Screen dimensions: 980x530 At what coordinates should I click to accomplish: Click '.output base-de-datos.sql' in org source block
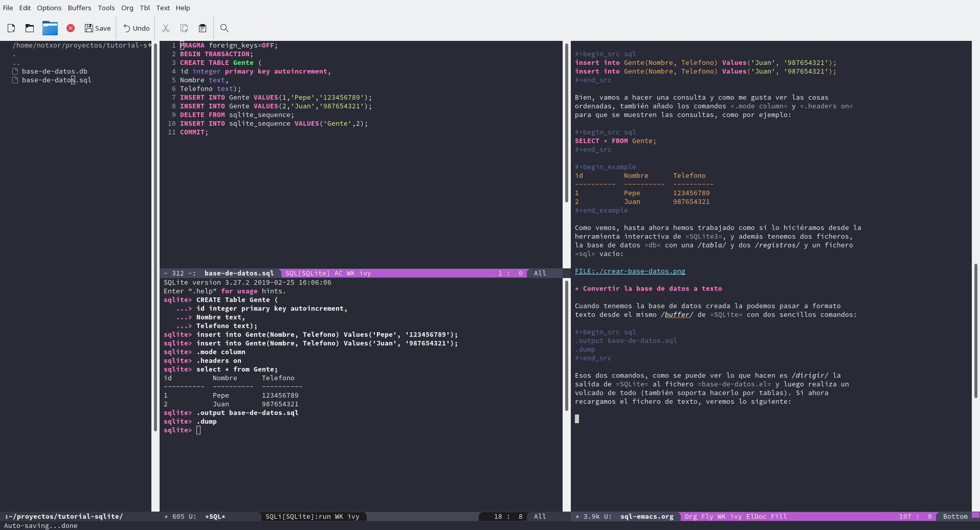(626, 341)
